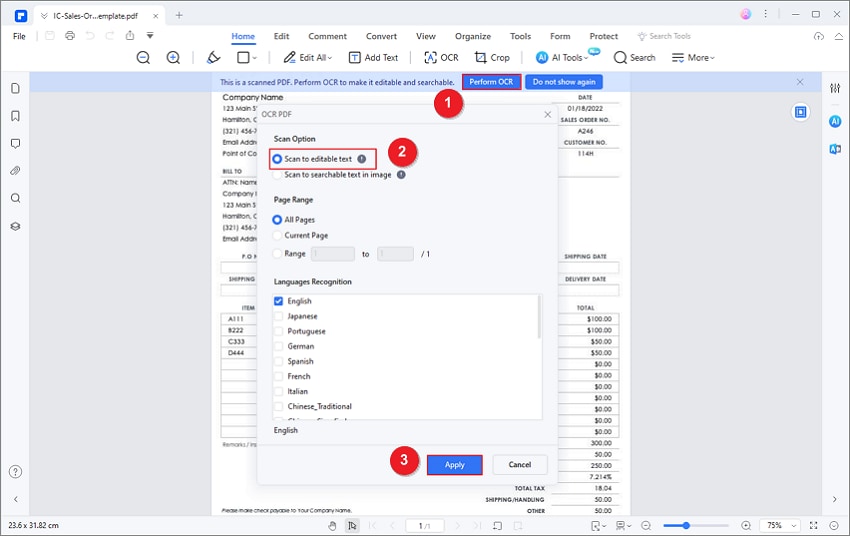Image resolution: width=850 pixels, height=536 pixels.
Task: Switch to the Organize tab
Action: [473, 36]
